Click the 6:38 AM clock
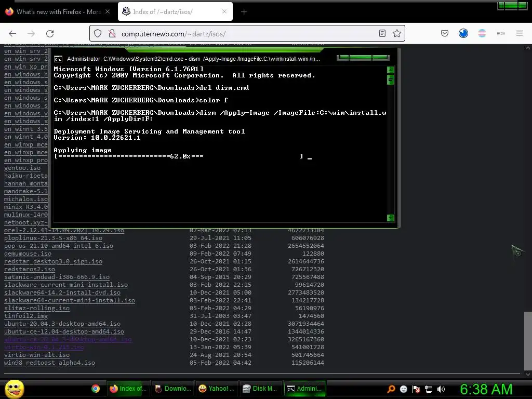The width and height of the screenshot is (532, 399). 486,389
